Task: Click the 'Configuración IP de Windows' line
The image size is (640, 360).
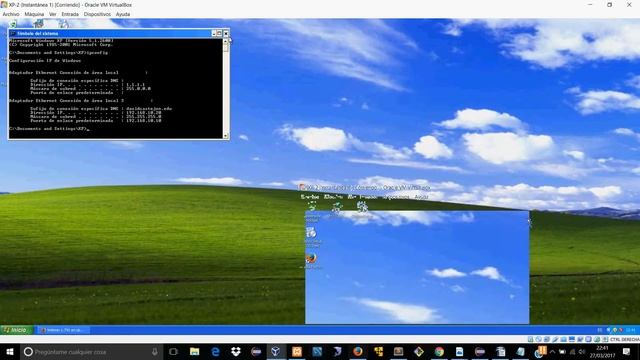Action: pyautogui.click(x=45, y=60)
